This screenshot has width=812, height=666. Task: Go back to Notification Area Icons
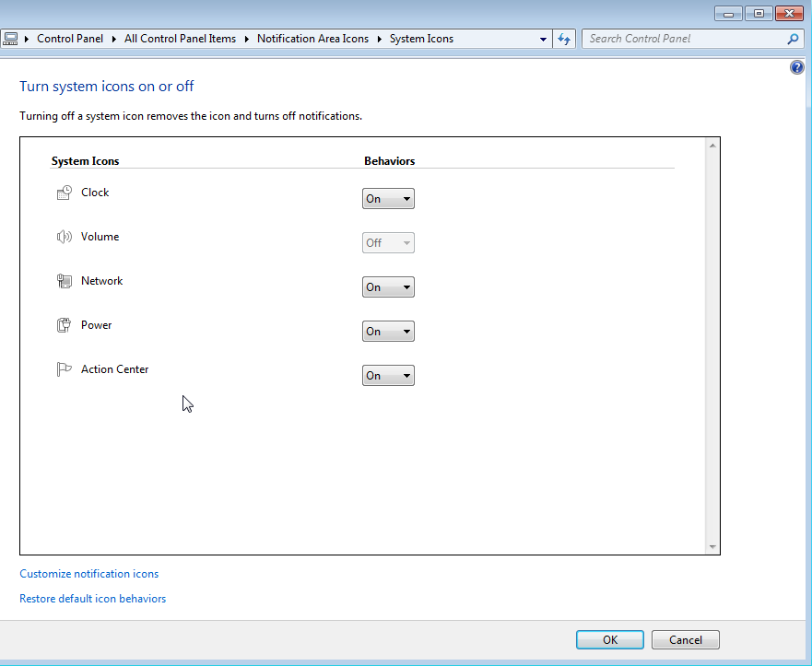point(313,39)
